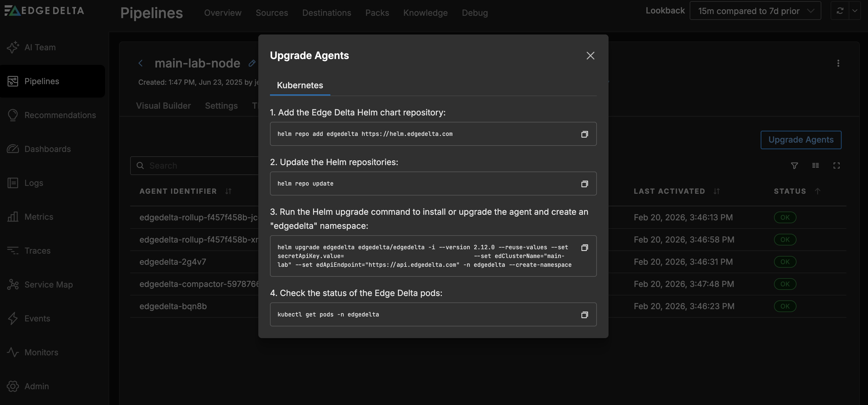Copy the helm upgrade command
Viewport: 868px width, 405px height.
(585, 247)
